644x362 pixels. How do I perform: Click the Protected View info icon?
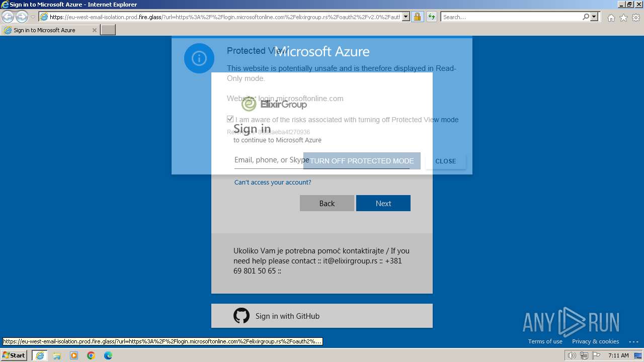199,58
